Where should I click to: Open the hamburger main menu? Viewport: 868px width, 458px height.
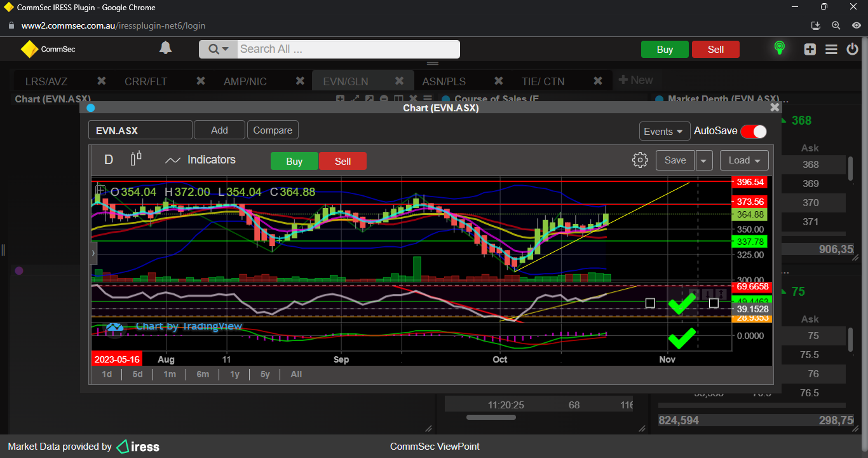pyautogui.click(x=831, y=50)
